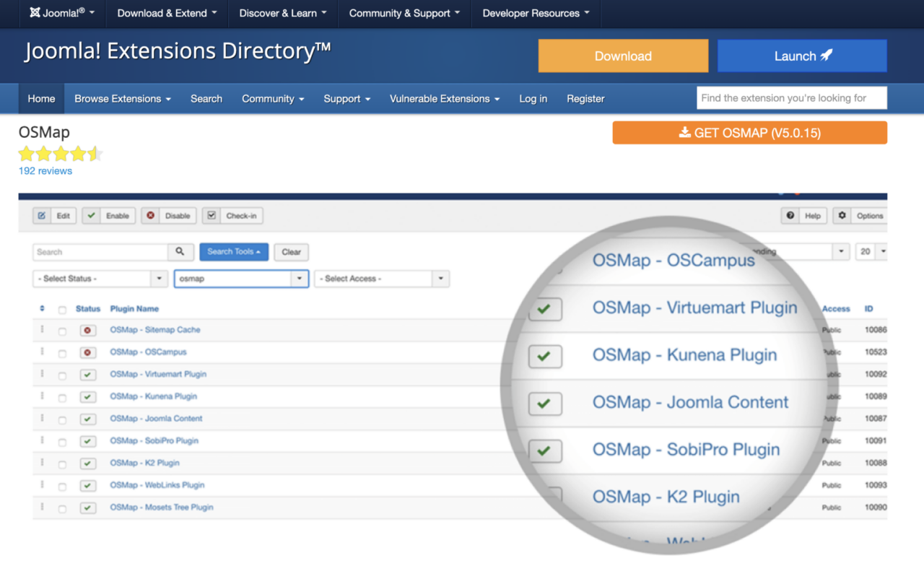Check the OSMap - OSCampus row checkbox

[62, 354]
